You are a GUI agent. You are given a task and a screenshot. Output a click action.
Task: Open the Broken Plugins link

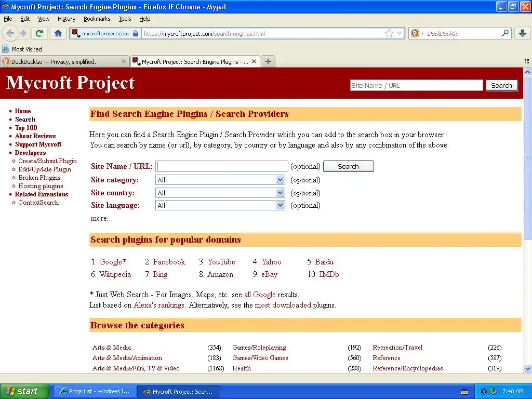(x=39, y=178)
